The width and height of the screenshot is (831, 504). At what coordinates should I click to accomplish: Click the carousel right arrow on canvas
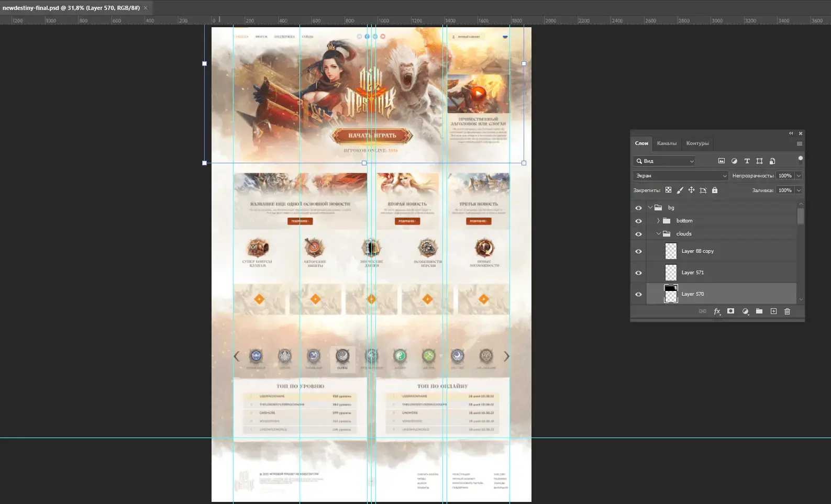point(506,356)
